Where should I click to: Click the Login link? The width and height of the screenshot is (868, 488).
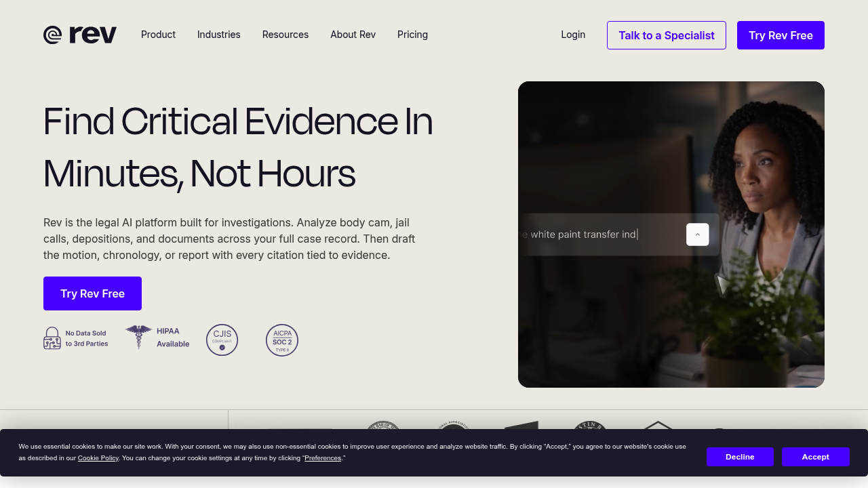pyautogui.click(x=573, y=35)
